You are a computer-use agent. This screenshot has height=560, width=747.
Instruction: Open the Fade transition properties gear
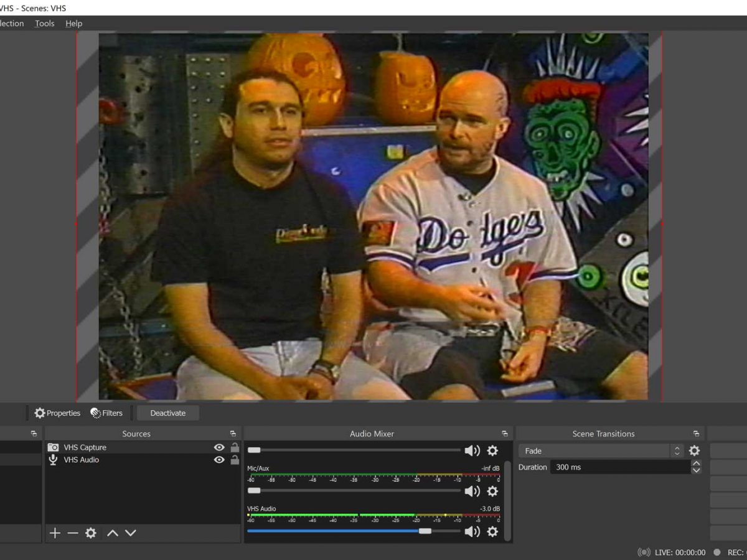point(694,451)
